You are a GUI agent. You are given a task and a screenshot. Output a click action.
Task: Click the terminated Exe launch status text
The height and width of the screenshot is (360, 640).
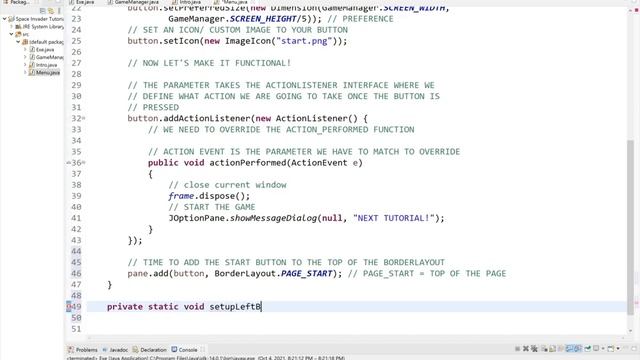(206, 358)
